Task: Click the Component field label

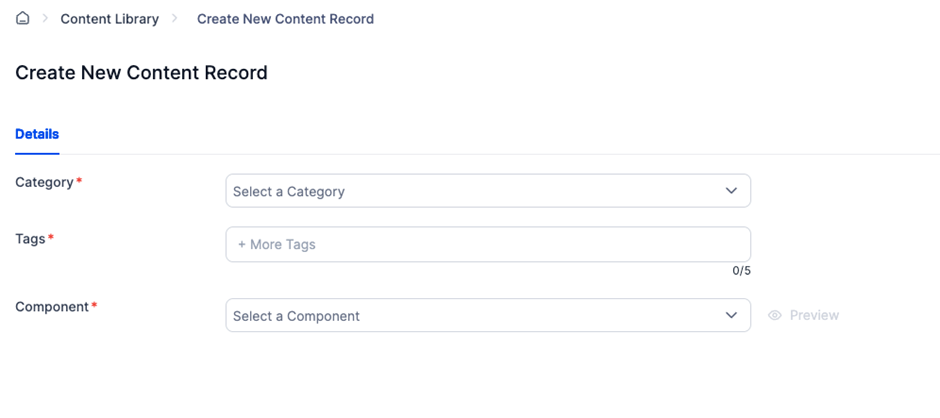Action: [52, 307]
